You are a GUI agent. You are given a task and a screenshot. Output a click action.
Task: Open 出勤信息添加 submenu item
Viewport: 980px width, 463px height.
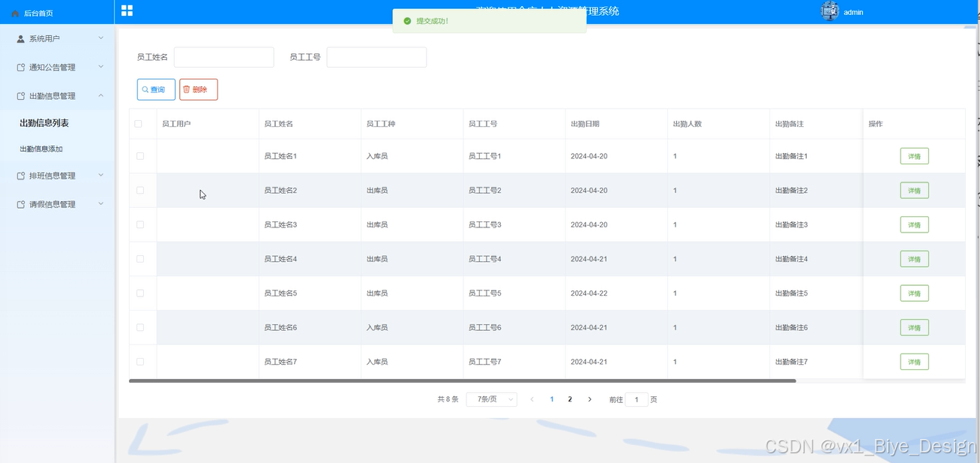tap(41, 149)
